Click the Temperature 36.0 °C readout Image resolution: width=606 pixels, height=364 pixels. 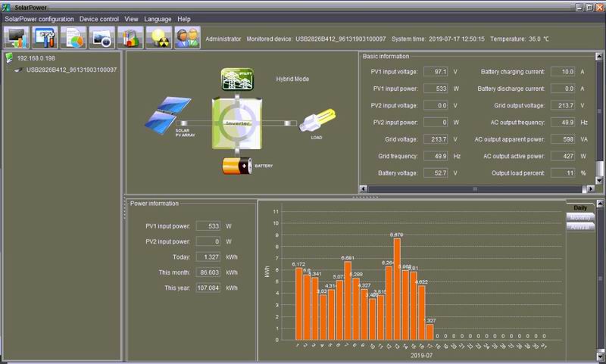[x=520, y=39]
